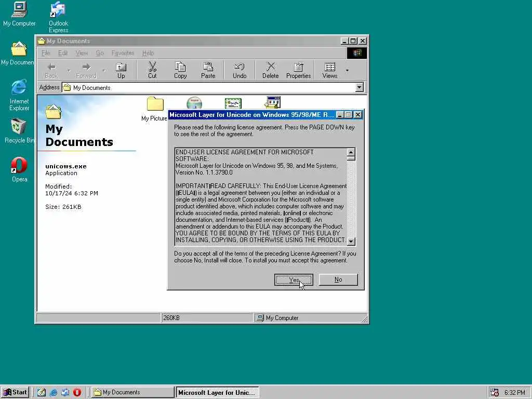Click the Show Desktop quick launch icon
The image size is (532, 399).
[x=42, y=392]
